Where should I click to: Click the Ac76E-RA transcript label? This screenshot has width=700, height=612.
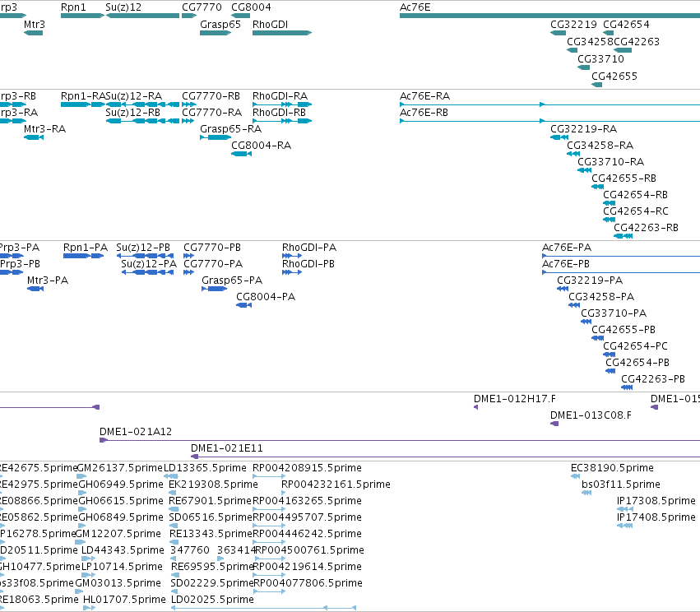(425, 96)
